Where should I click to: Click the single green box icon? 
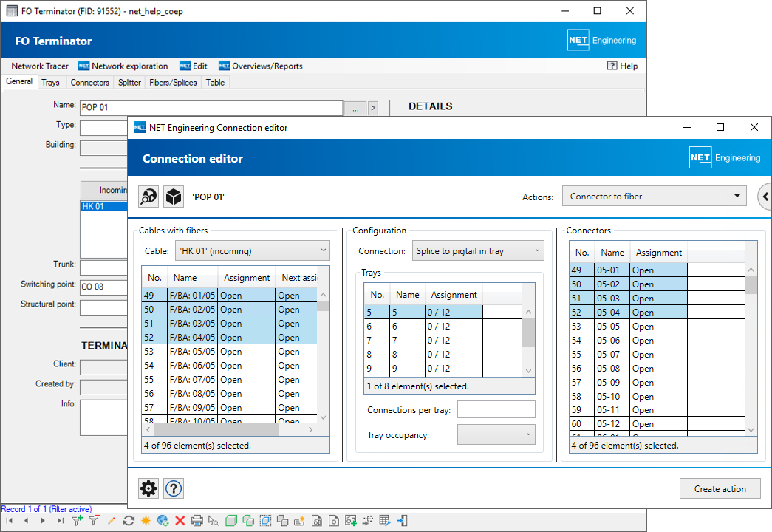point(231,521)
